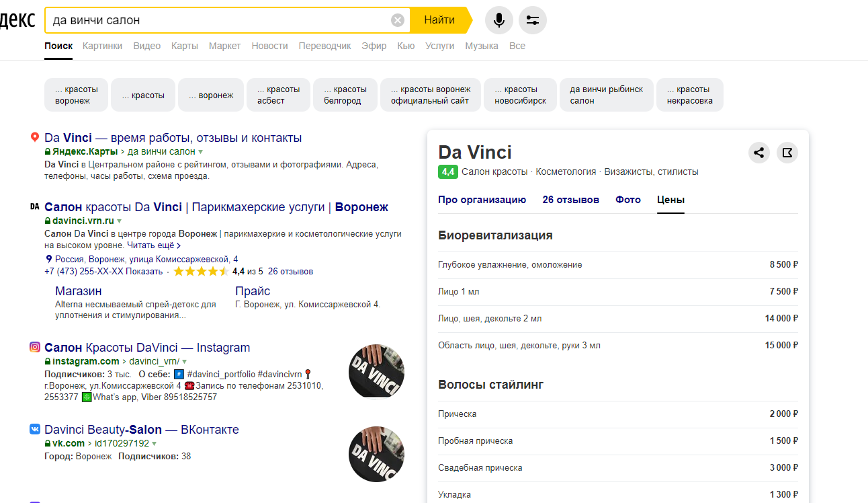Open the "Прайс" sitelink

pyautogui.click(x=253, y=291)
